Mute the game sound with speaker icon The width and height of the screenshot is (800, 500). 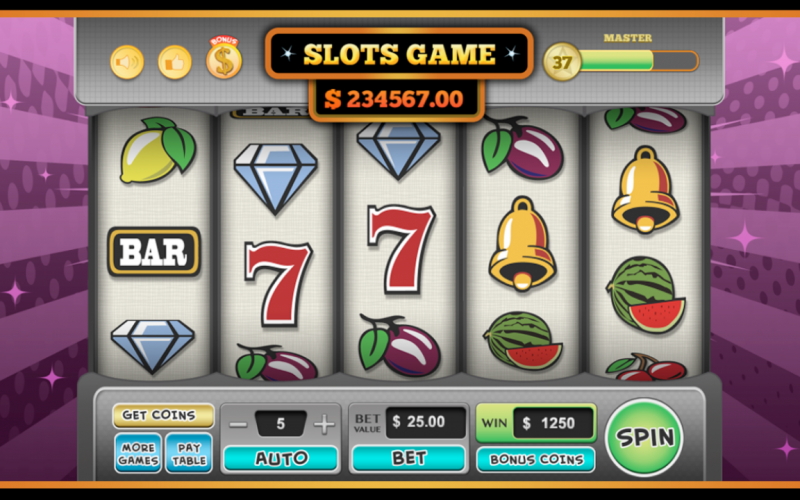(x=127, y=63)
